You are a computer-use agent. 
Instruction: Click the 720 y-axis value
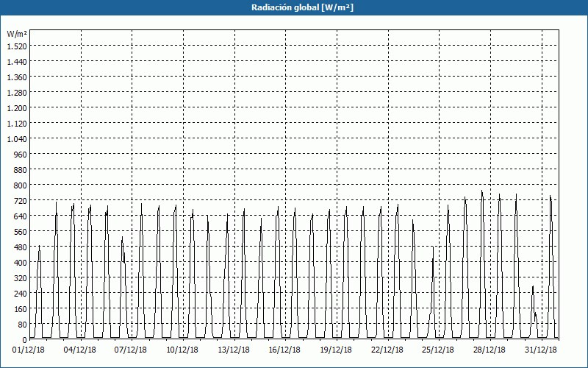click(21, 201)
